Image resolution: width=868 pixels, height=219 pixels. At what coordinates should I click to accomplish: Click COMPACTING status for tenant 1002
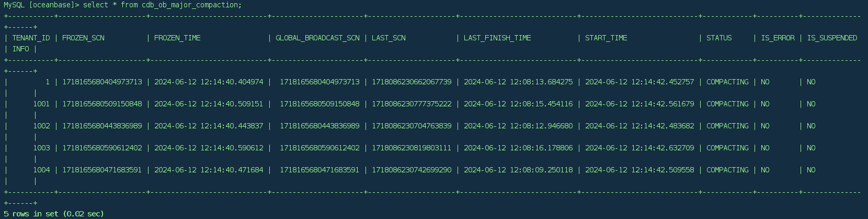pos(727,126)
